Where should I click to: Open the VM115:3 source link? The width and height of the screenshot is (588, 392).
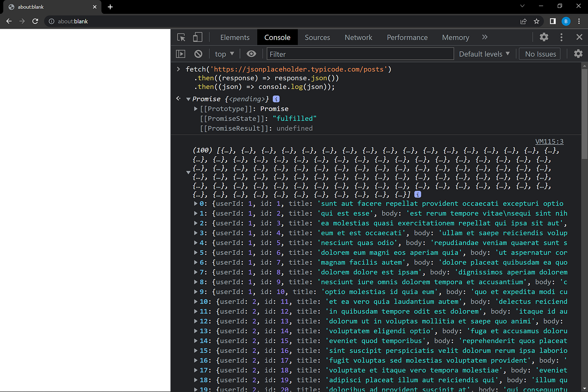549,141
